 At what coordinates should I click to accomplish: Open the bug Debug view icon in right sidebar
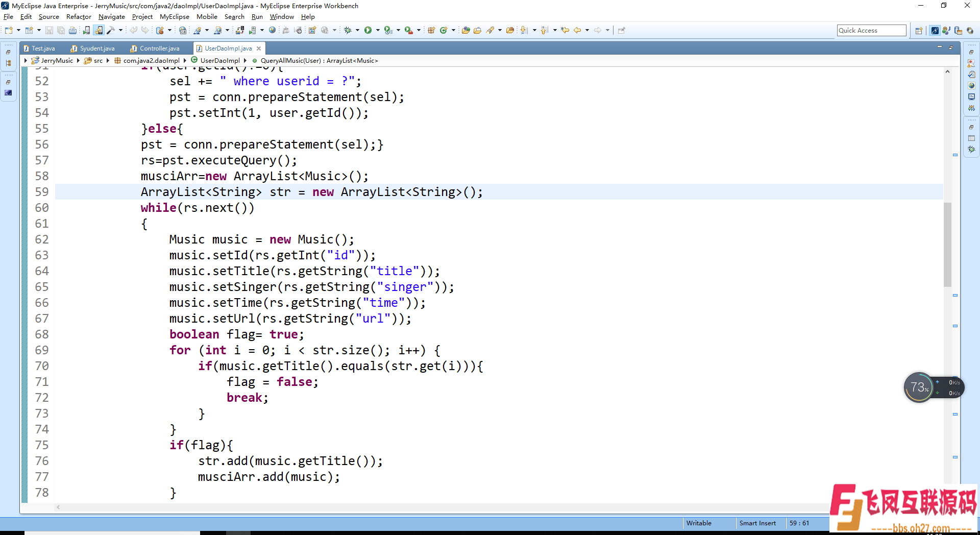tap(971, 150)
